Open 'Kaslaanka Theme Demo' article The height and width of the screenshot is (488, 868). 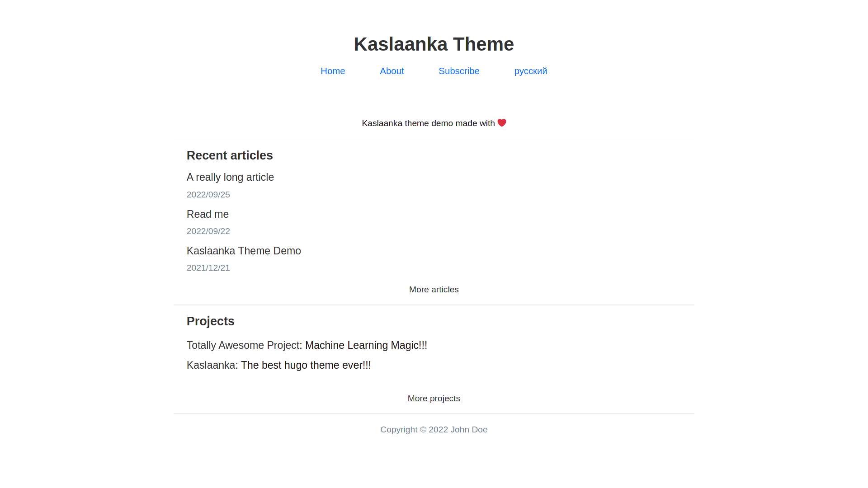click(244, 251)
